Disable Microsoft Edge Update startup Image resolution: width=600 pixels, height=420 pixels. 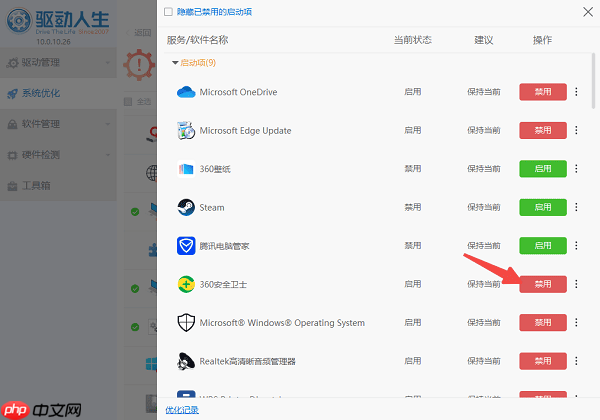click(543, 130)
